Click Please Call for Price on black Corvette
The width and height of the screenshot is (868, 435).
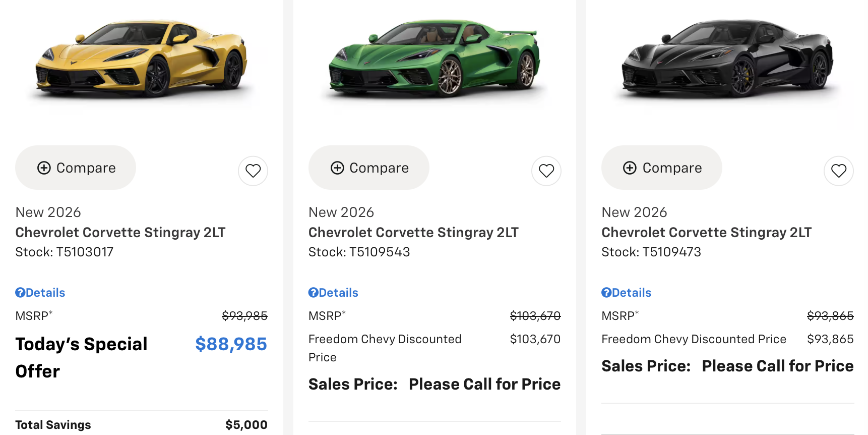pyautogui.click(x=777, y=366)
